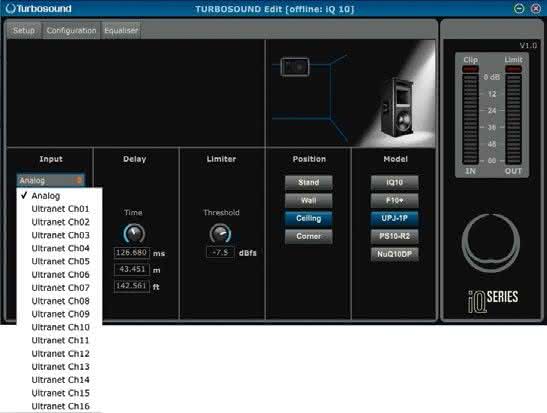Set position to Ceiling
Image resolution: width=547 pixels, height=413 pixels.
tap(309, 218)
